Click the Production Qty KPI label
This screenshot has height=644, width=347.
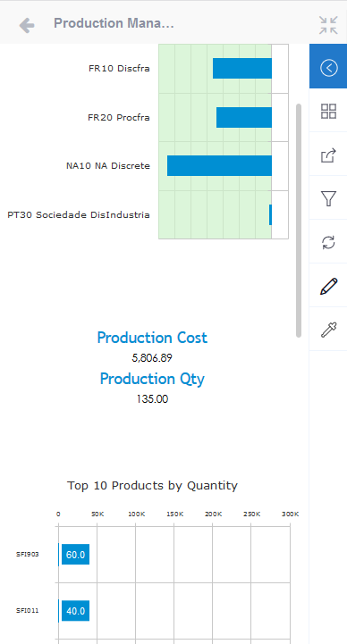tap(152, 379)
